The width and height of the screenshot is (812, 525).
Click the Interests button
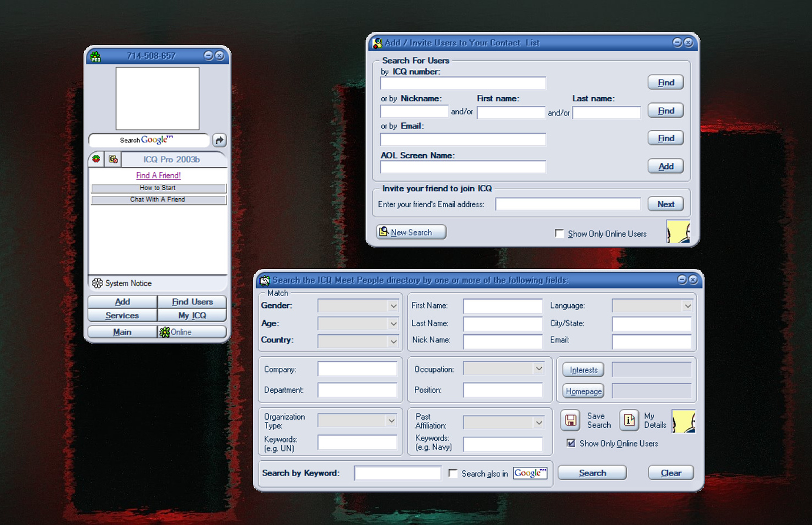click(583, 370)
